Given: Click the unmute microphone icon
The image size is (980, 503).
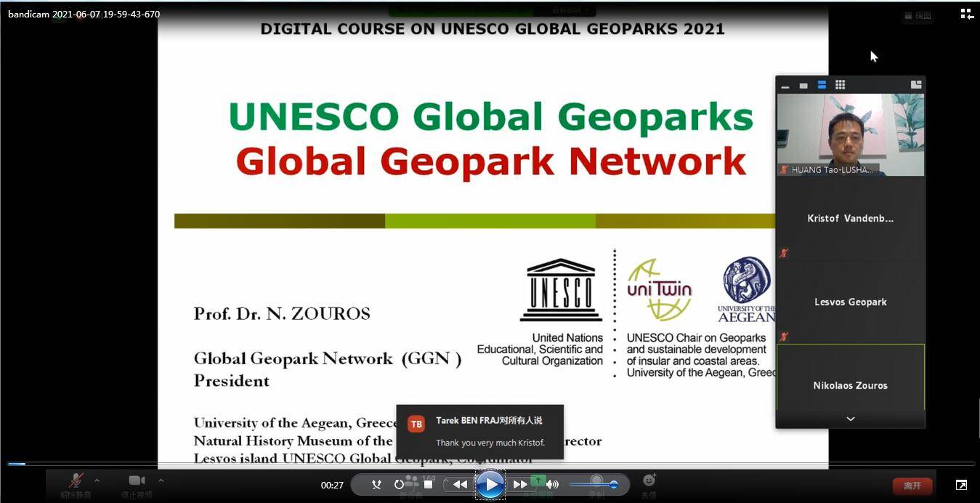Looking at the screenshot, I should tap(76, 480).
